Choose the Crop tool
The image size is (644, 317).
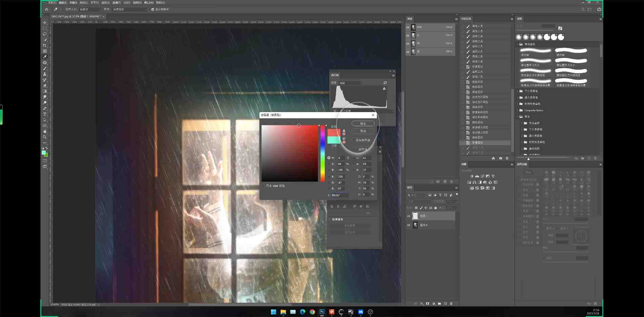[44, 46]
